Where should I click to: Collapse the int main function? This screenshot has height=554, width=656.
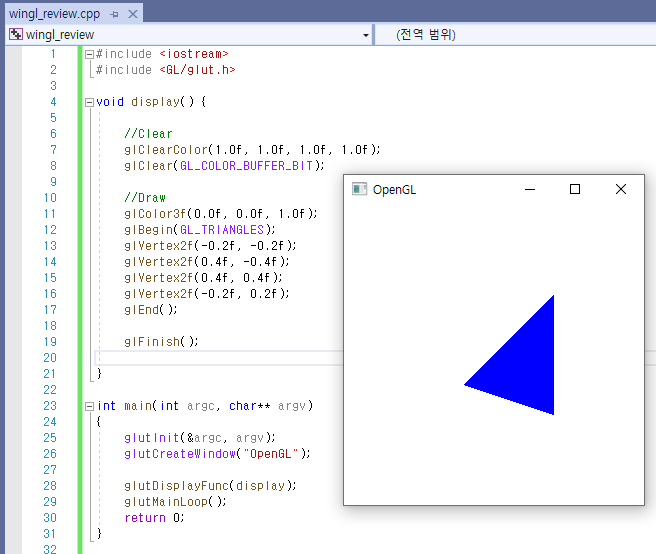pos(89,406)
